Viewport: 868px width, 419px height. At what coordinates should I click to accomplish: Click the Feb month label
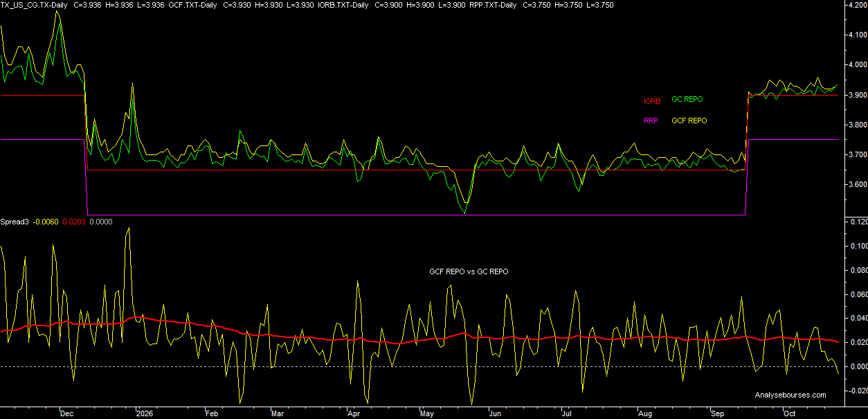[x=212, y=413]
